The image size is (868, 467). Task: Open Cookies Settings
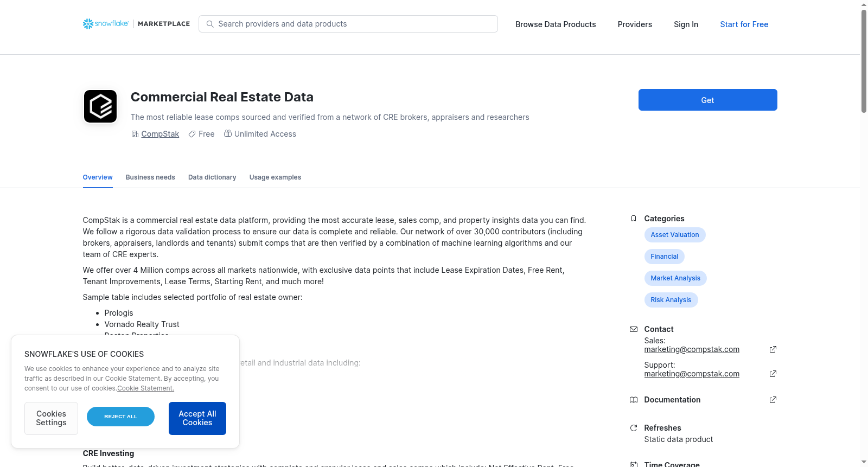coord(51,418)
